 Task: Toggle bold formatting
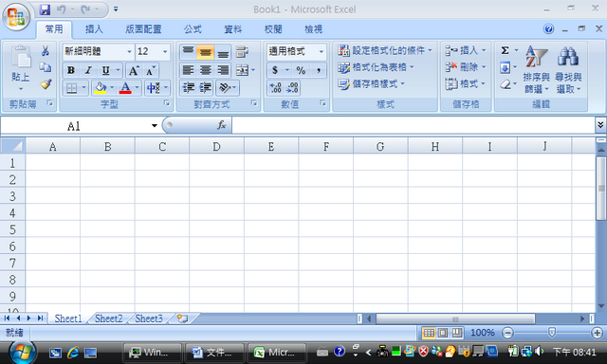71,70
